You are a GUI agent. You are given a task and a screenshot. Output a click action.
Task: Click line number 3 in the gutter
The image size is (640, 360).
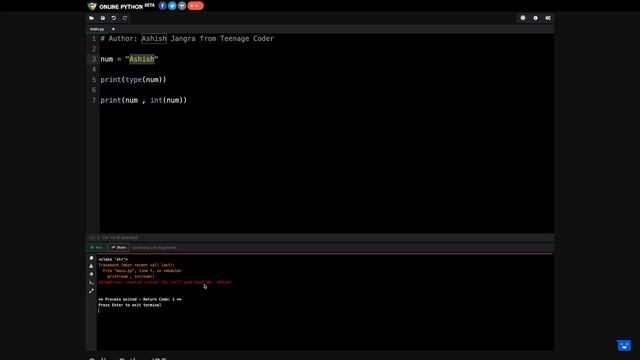pos(93,59)
